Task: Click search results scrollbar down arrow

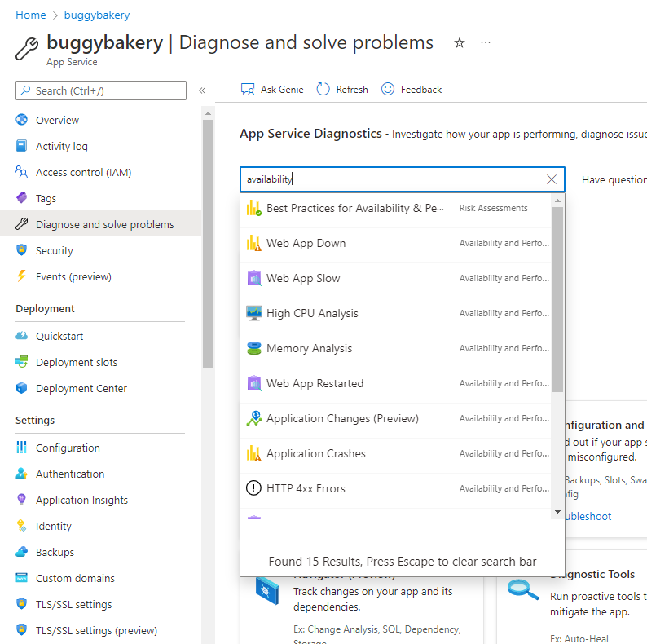Action: pyautogui.click(x=557, y=512)
